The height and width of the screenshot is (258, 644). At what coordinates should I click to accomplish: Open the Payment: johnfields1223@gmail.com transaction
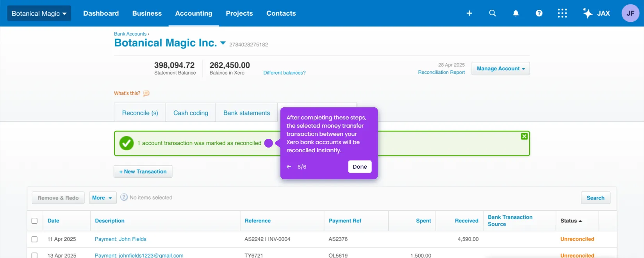(139, 256)
